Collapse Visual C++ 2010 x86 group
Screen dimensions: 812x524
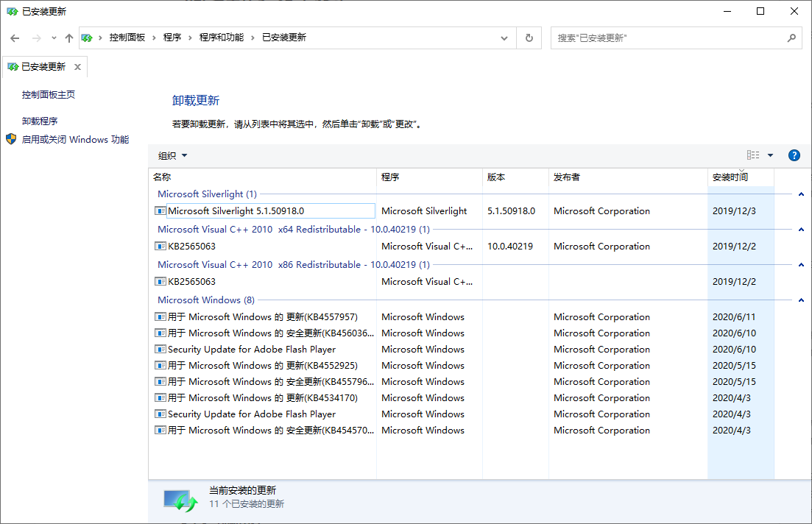(801, 265)
